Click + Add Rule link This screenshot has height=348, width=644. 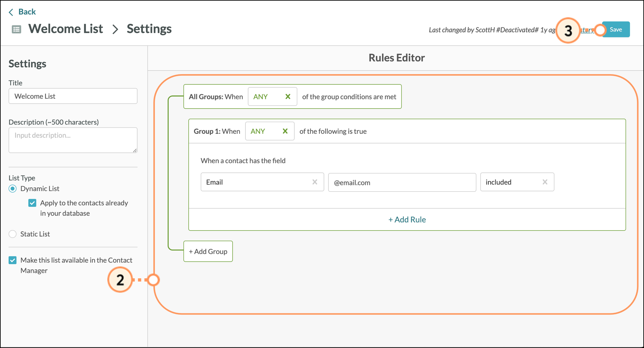point(407,220)
